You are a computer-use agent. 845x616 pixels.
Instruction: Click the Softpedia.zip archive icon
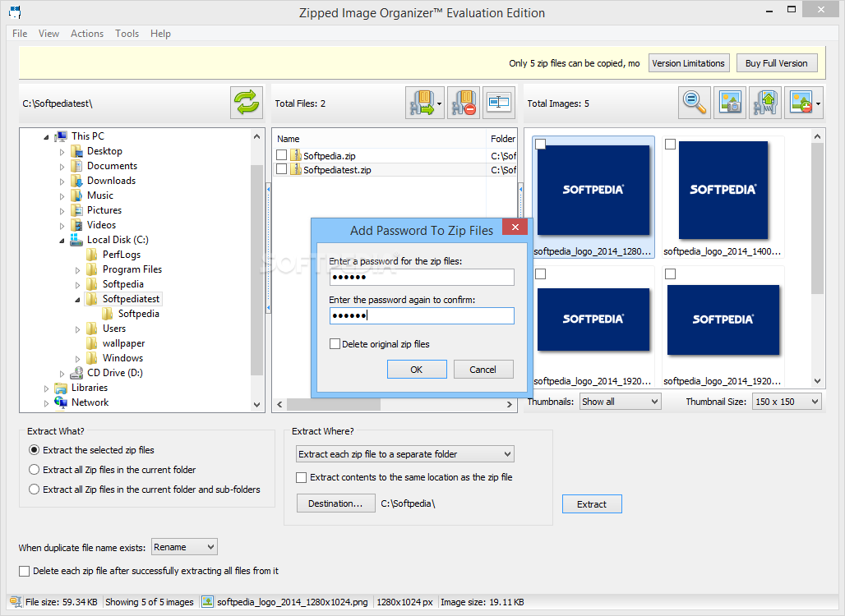(x=295, y=155)
